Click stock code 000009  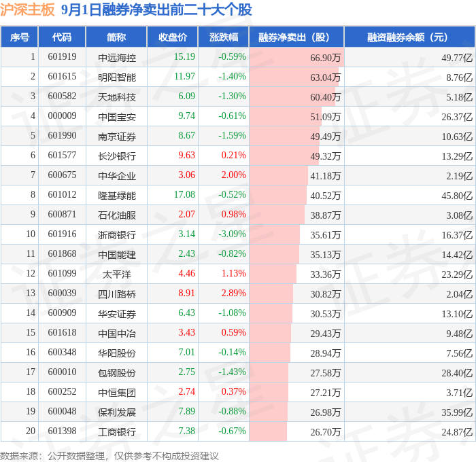point(62,116)
